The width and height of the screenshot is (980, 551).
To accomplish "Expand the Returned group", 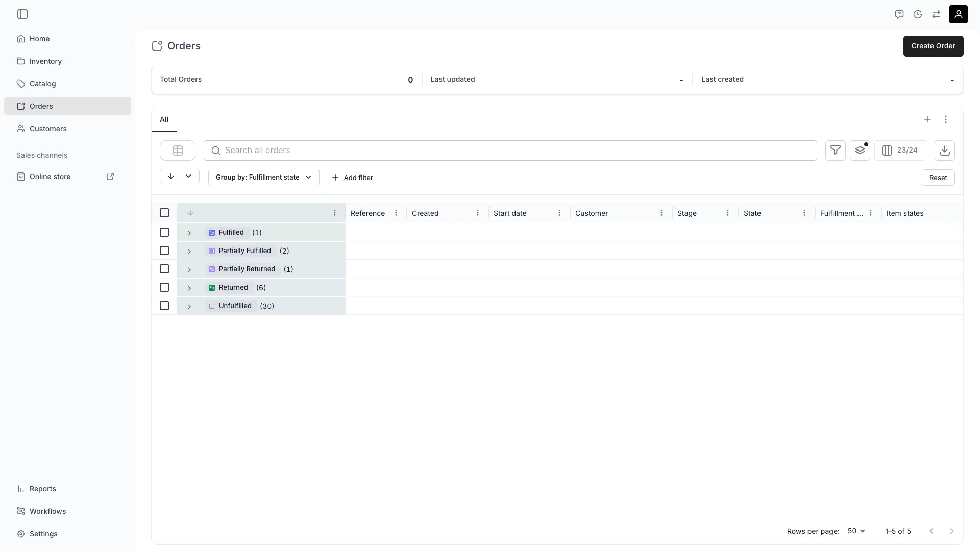I will 189,288.
